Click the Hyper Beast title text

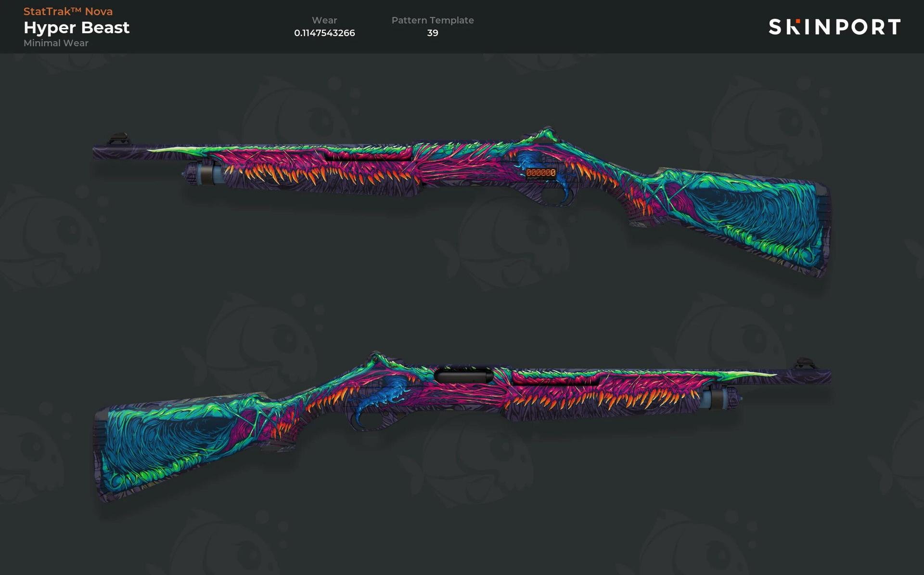pos(77,27)
